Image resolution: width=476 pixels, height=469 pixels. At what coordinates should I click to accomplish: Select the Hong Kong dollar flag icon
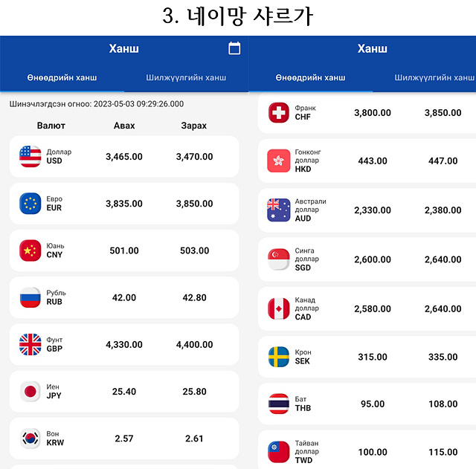coord(278,161)
